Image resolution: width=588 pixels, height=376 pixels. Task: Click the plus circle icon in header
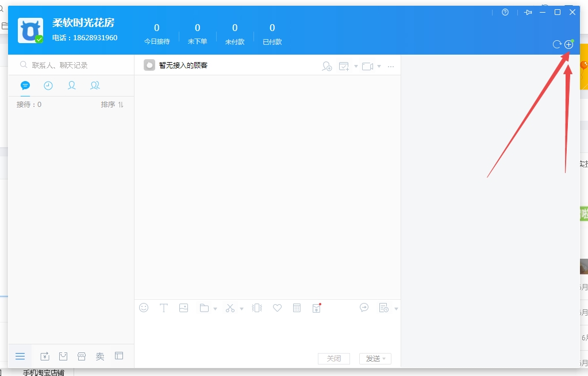568,44
